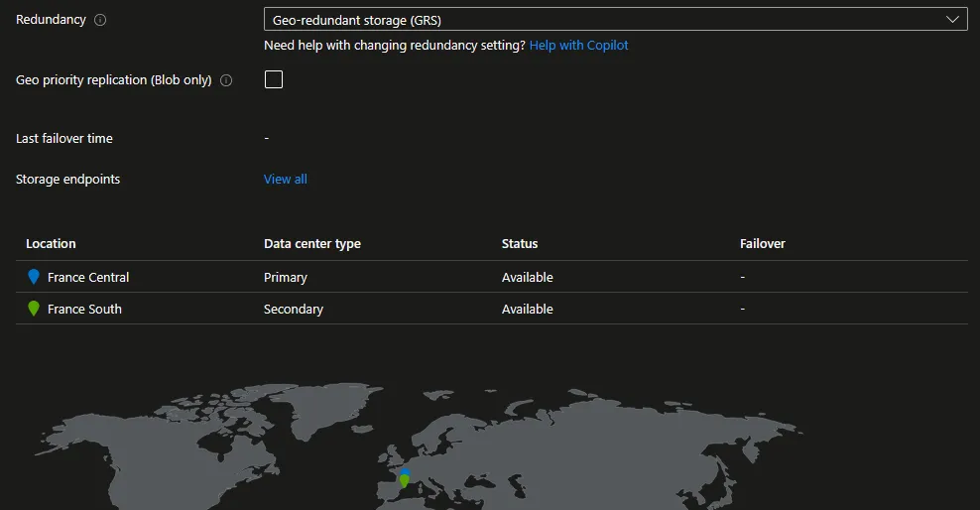Click the Redundancy label

51,20
